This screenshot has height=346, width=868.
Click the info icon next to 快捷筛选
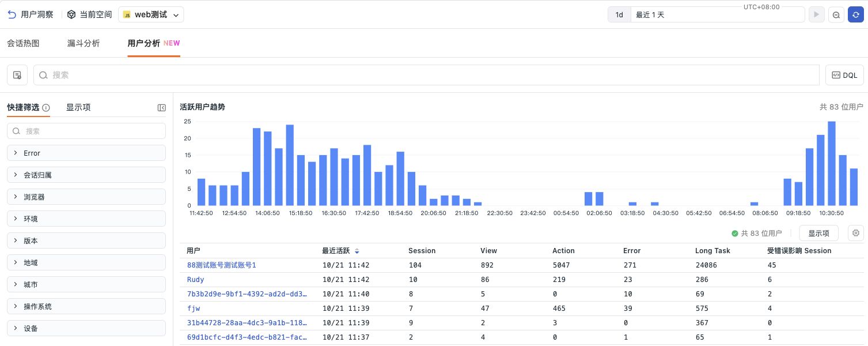46,107
